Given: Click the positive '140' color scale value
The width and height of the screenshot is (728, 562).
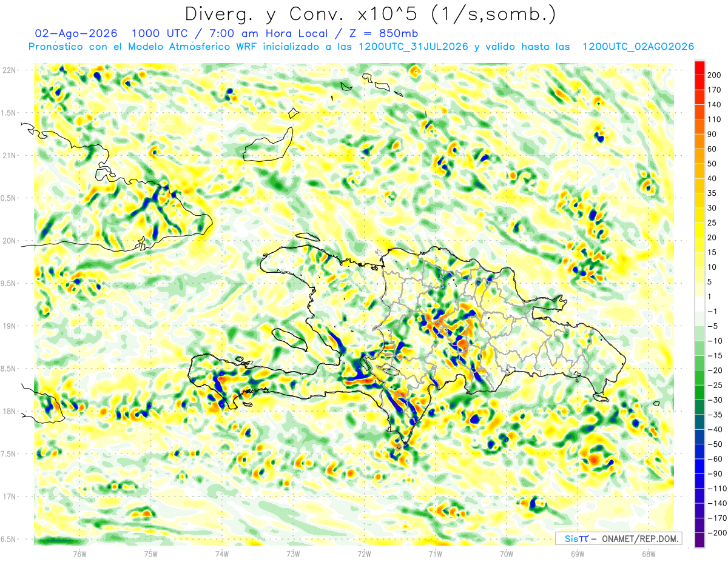Looking at the screenshot, I should click(715, 104).
